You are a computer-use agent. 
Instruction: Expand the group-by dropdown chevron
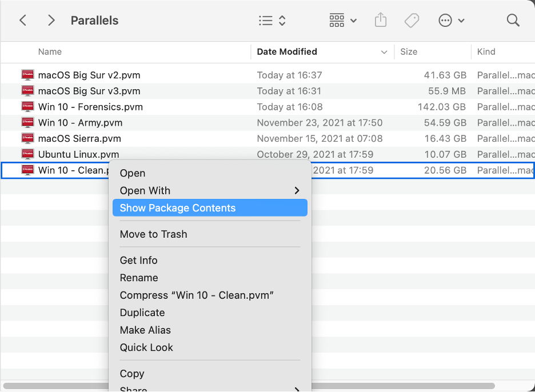point(353,21)
